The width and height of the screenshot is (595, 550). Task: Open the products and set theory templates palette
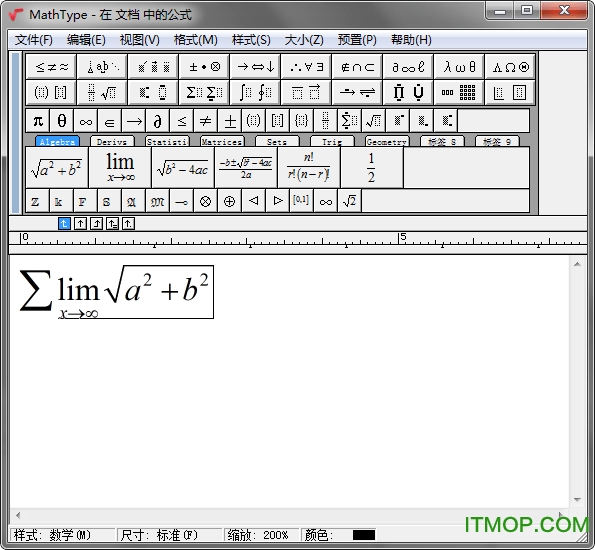coord(408,92)
